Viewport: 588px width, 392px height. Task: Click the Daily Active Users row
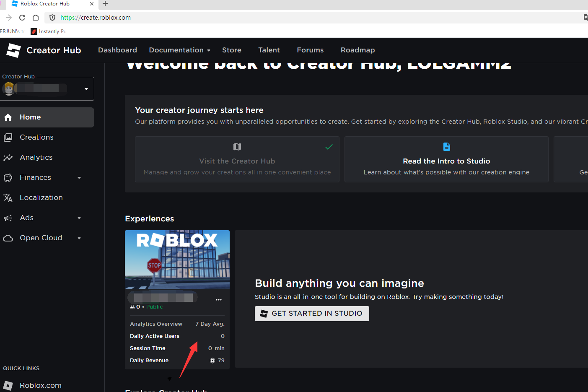pyautogui.click(x=177, y=336)
